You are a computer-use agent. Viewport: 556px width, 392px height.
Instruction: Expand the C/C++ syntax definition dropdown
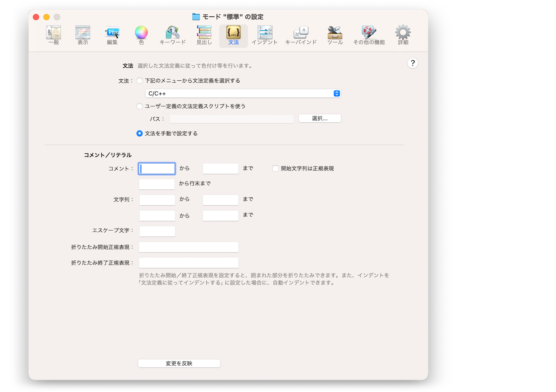(243, 93)
